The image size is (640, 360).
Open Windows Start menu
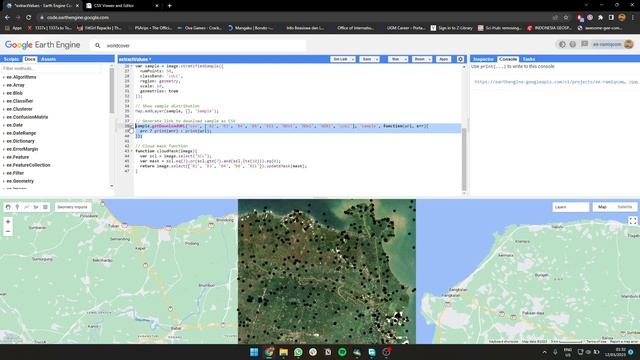pyautogui.click(x=254, y=352)
